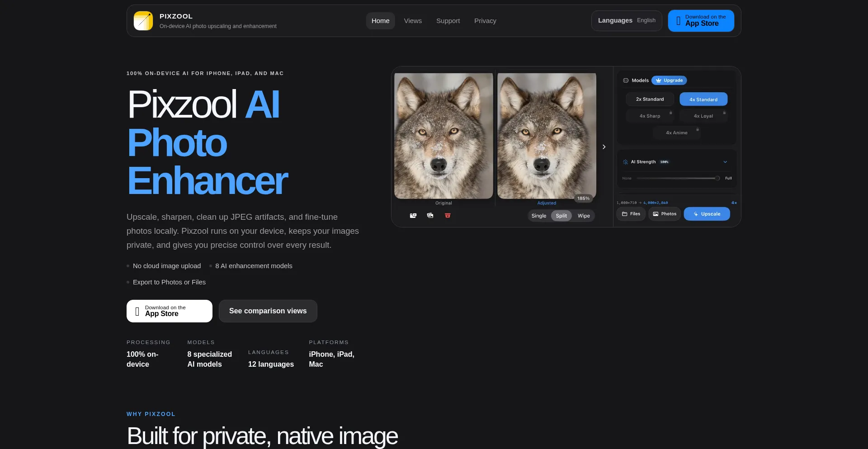Select the 4x Loyal model

coord(703,116)
